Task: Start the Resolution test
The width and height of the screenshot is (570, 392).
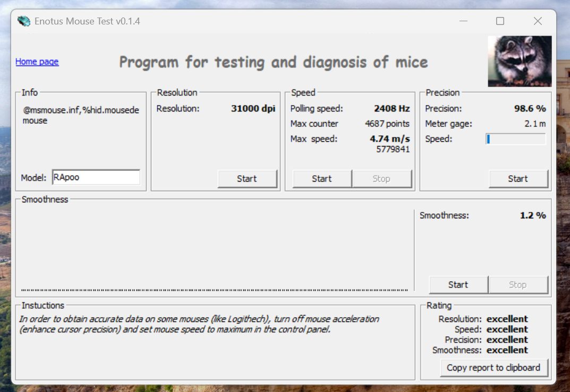Action: pos(247,178)
